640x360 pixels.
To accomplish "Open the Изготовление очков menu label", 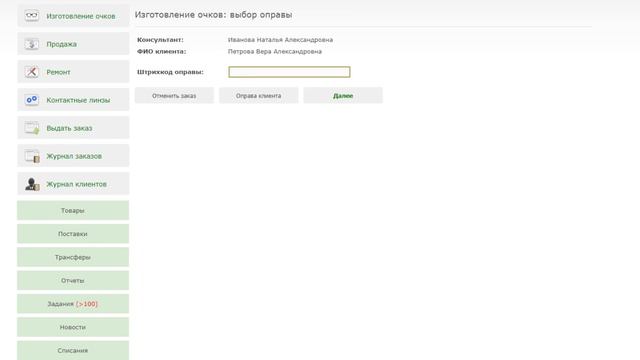I will pyautogui.click(x=81, y=16).
